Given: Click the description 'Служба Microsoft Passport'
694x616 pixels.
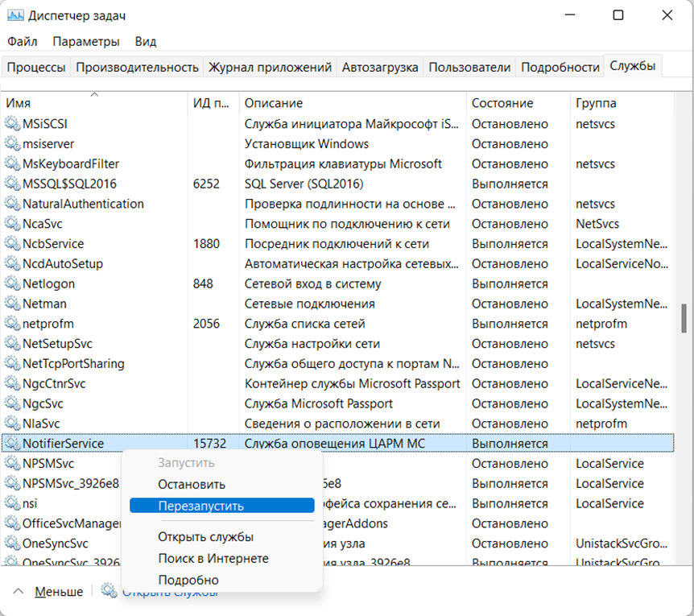Looking at the screenshot, I should 319,403.
